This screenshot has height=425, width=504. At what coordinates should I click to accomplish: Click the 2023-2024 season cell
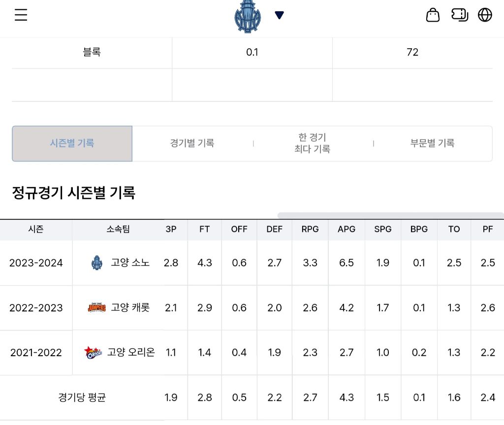click(36, 263)
